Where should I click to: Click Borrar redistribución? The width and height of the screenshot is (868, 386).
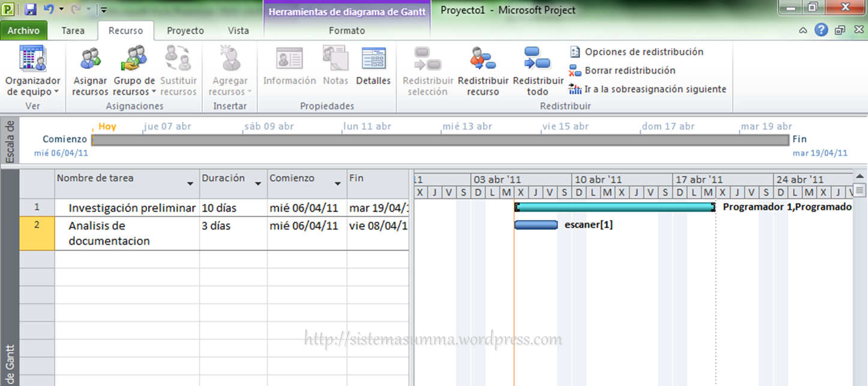(x=630, y=71)
